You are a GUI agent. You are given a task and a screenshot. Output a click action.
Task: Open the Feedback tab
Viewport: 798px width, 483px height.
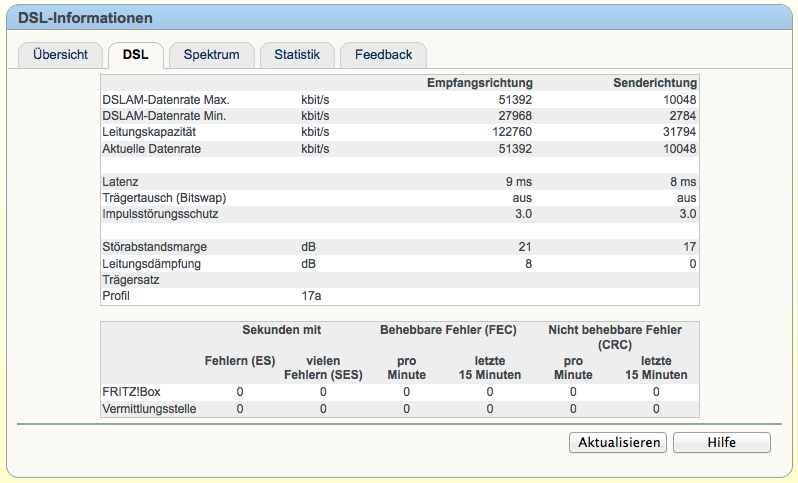(x=383, y=55)
